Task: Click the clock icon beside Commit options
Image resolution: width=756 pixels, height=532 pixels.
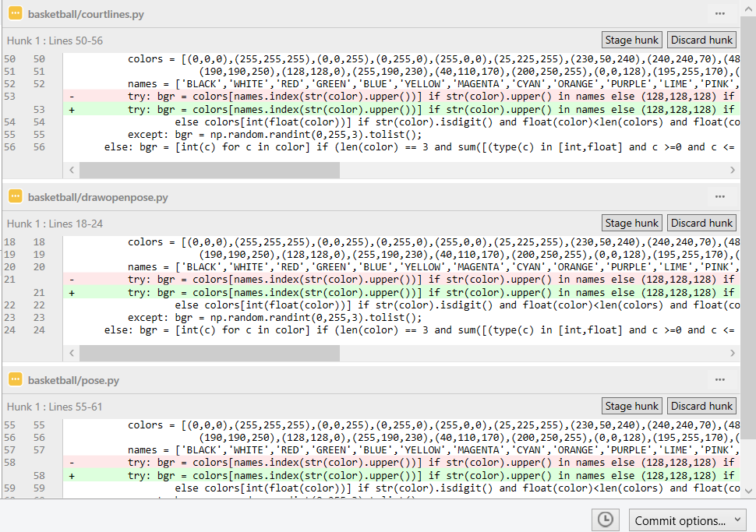Action: [606, 520]
